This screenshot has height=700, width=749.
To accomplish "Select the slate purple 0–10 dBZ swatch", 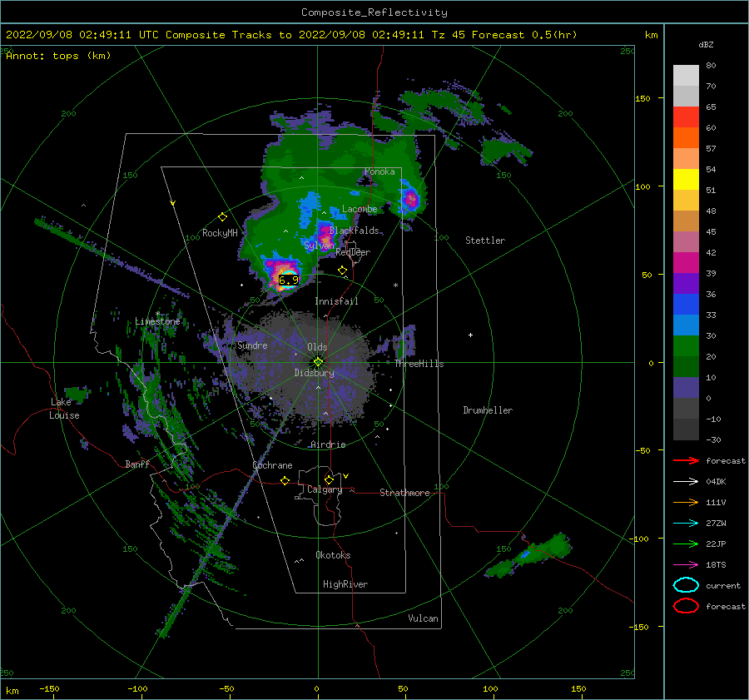I will click(686, 387).
